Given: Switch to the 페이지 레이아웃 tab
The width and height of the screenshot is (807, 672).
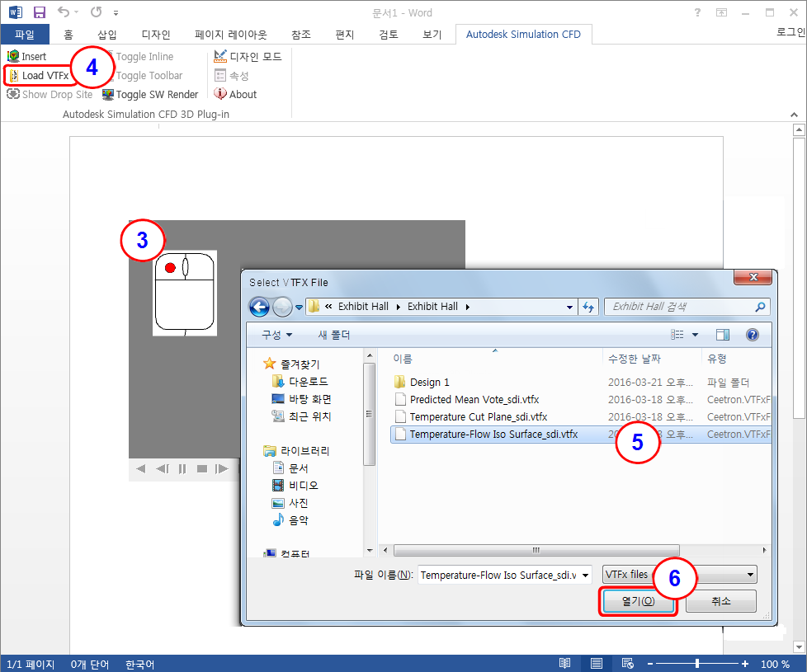Looking at the screenshot, I should 230,35.
